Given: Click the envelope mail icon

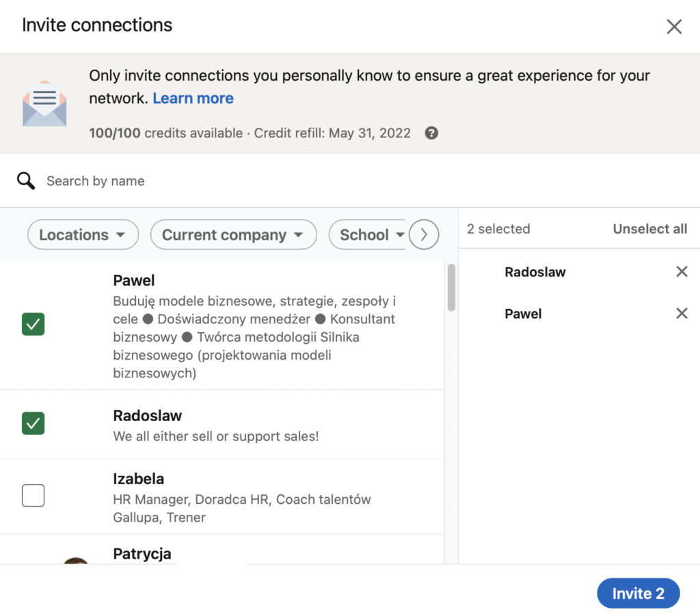Looking at the screenshot, I should click(44, 104).
